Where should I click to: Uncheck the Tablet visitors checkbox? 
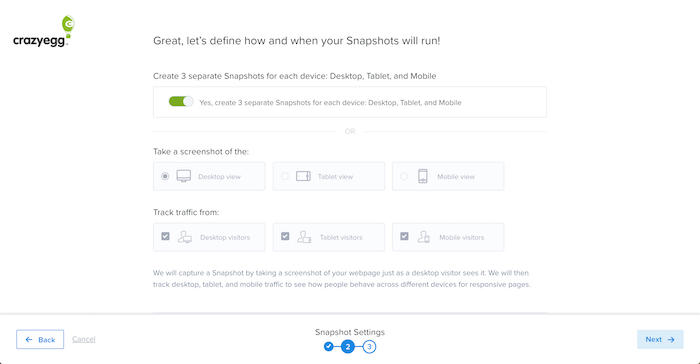(285, 236)
